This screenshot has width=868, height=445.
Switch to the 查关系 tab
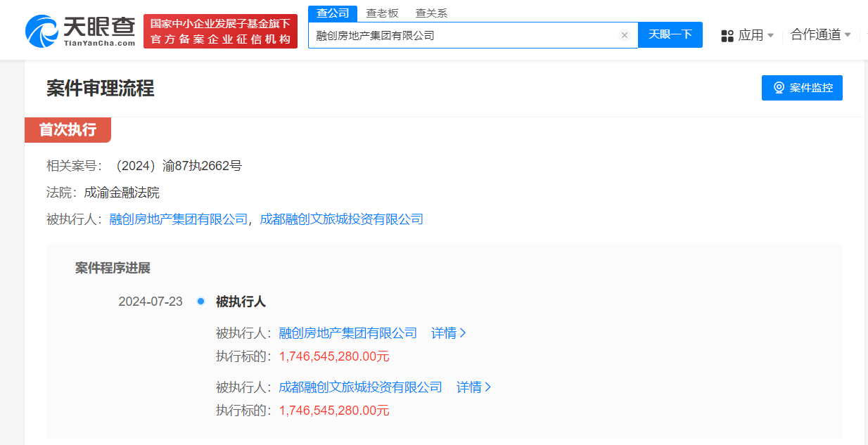[x=431, y=13]
